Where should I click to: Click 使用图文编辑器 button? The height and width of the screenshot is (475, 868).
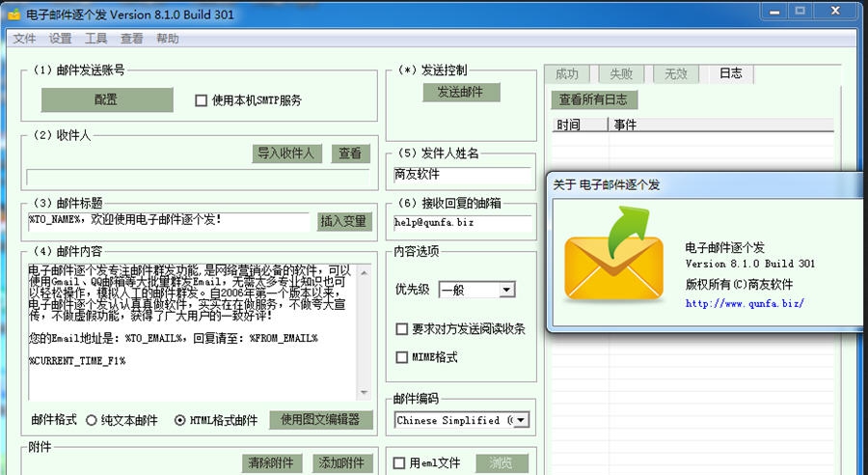click(x=321, y=420)
